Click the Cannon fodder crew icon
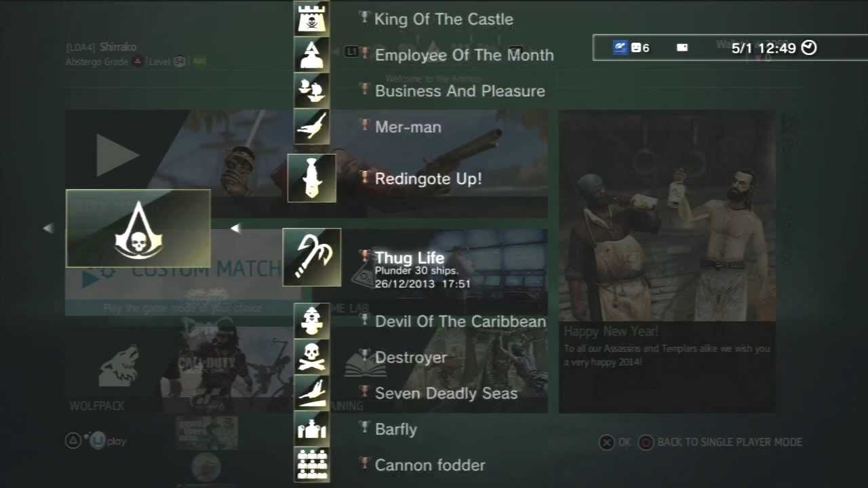868x488 pixels. [x=312, y=464]
